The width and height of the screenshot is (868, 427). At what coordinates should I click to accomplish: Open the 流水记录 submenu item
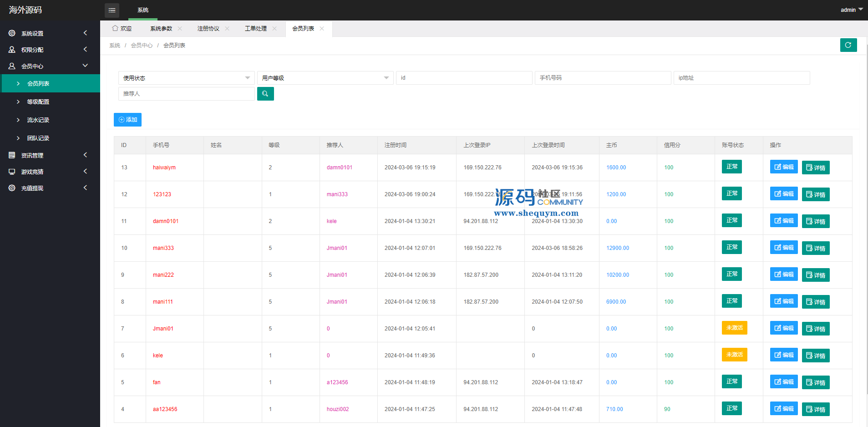[50, 120]
